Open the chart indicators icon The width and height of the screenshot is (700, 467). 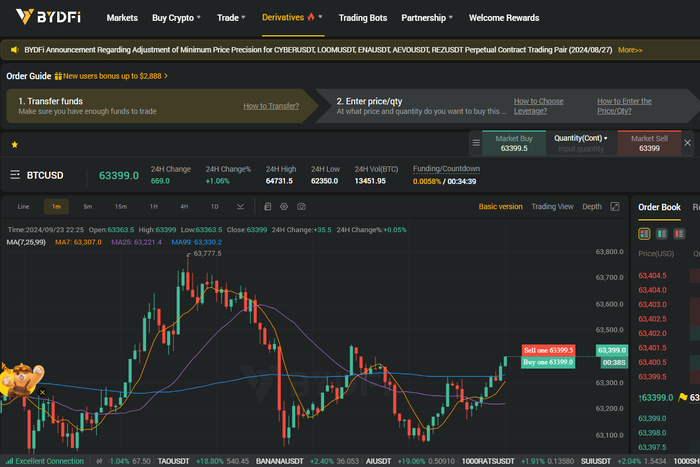(x=267, y=207)
